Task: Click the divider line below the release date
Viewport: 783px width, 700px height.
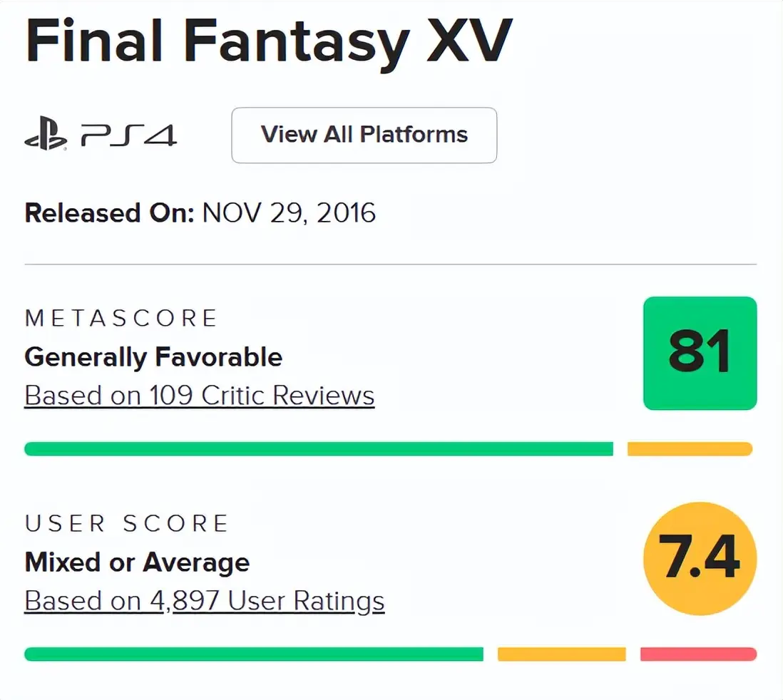Action: (x=391, y=265)
